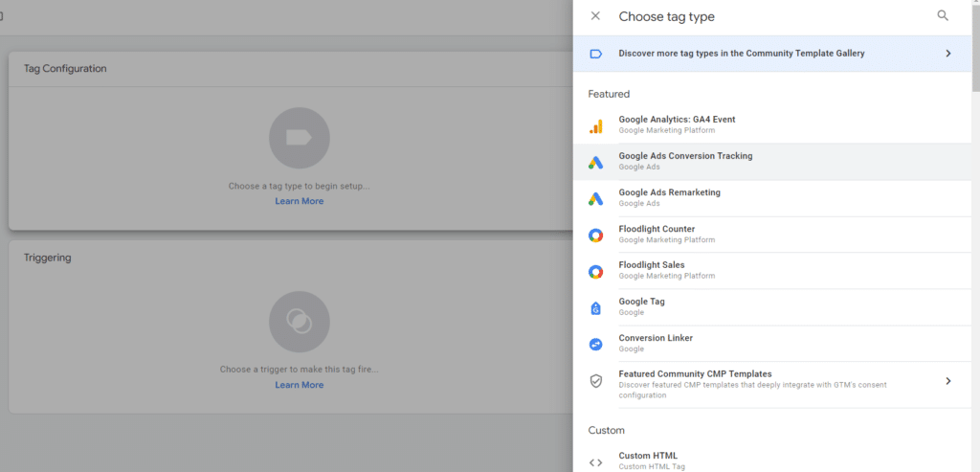Choose the Floodlight Sales tag type

pos(772,271)
